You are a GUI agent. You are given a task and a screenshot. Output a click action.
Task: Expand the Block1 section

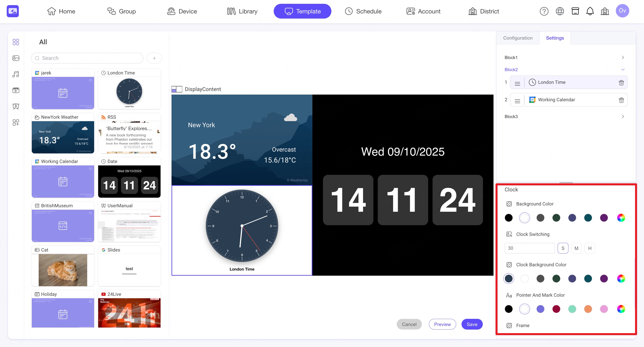point(623,57)
